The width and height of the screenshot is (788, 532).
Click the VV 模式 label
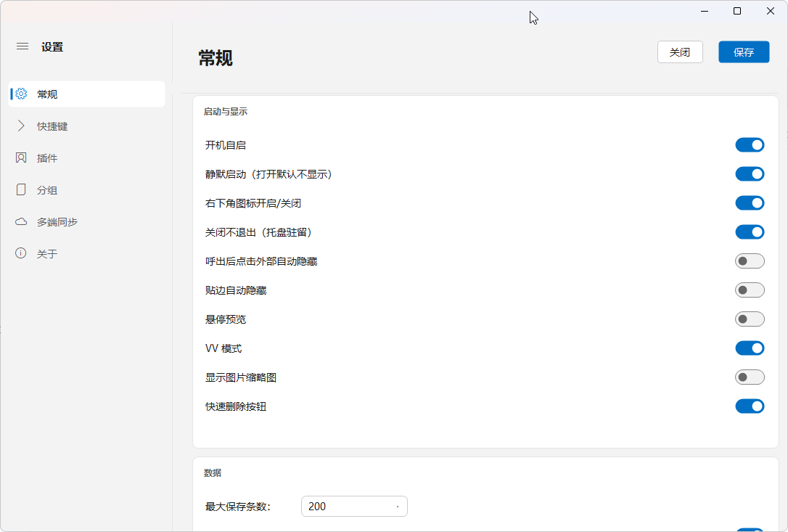(x=223, y=348)
